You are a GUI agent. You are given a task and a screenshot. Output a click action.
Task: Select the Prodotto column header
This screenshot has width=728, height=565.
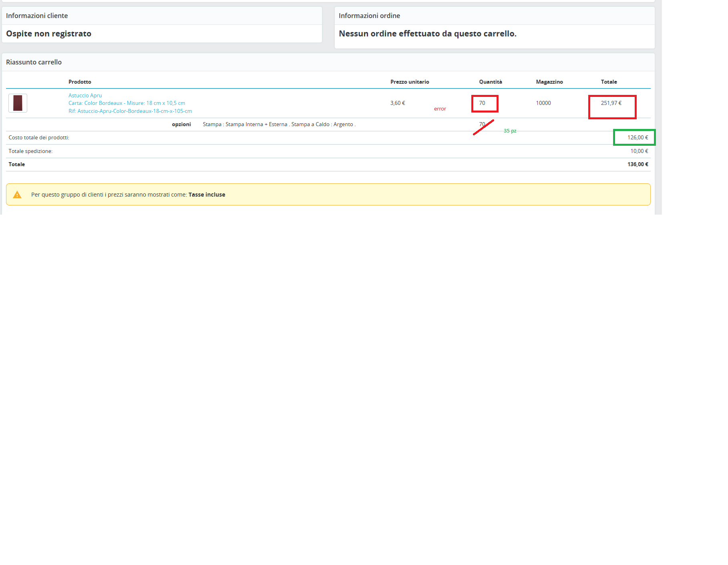80,82
